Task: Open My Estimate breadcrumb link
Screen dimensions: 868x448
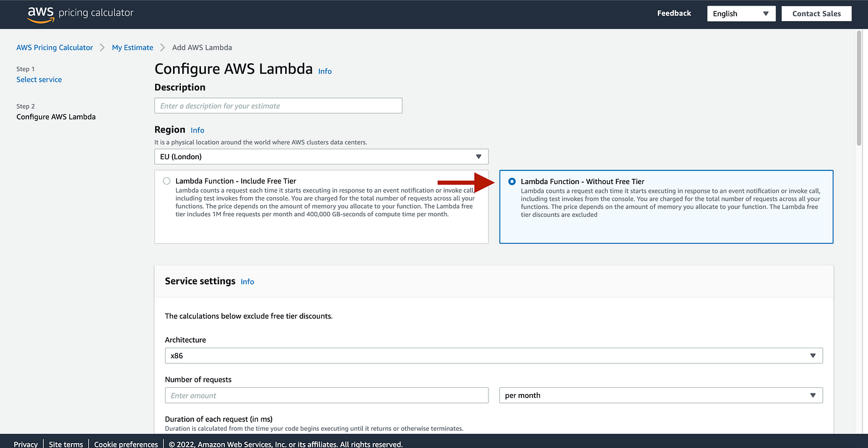Action: click(x=133, y=48)
